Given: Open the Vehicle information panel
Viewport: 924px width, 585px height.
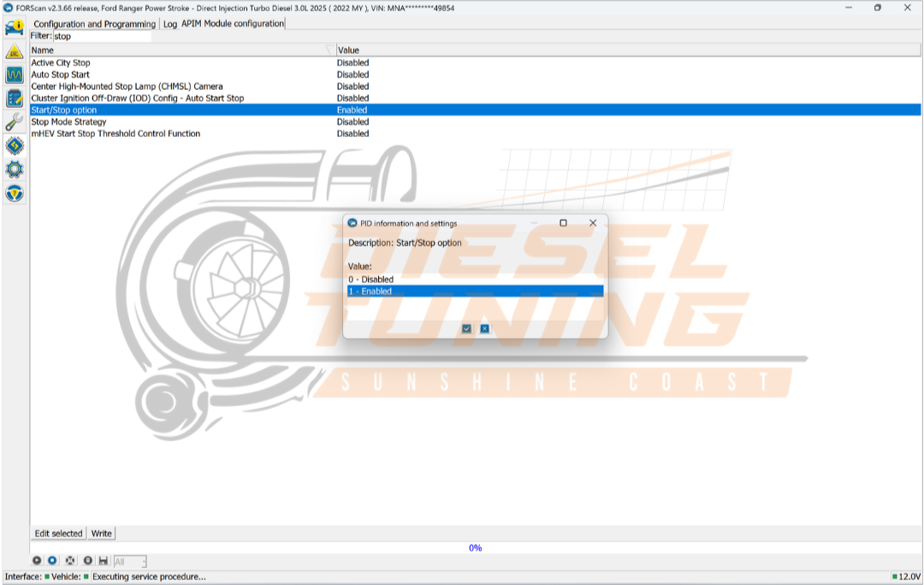Looking at the screenshot, I should pyautogui.click(x=14, y=27).
